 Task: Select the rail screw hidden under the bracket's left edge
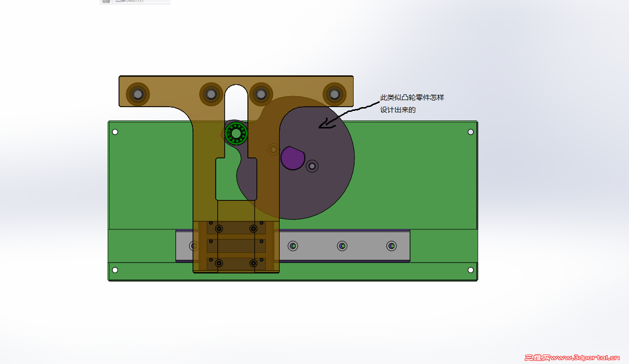point(194,246)
